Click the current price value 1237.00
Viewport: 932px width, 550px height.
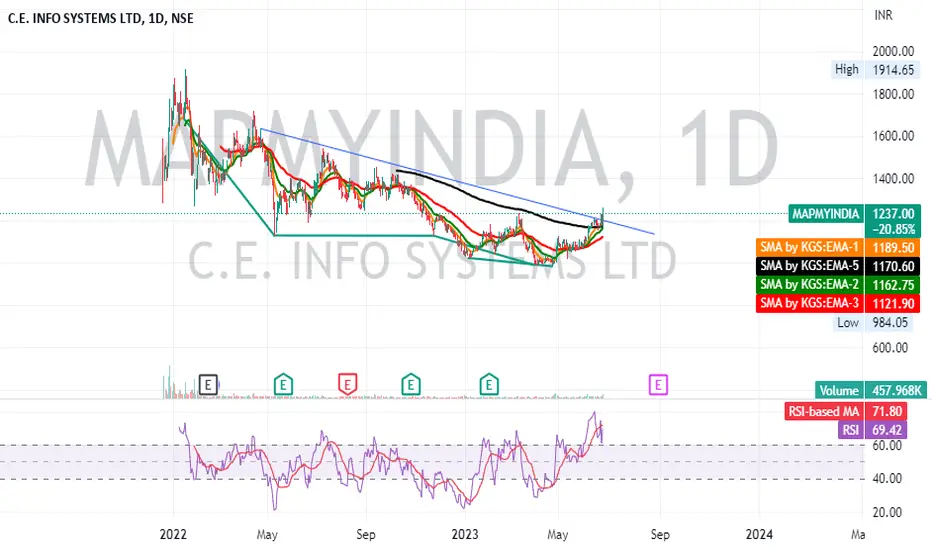pos(893,213)
